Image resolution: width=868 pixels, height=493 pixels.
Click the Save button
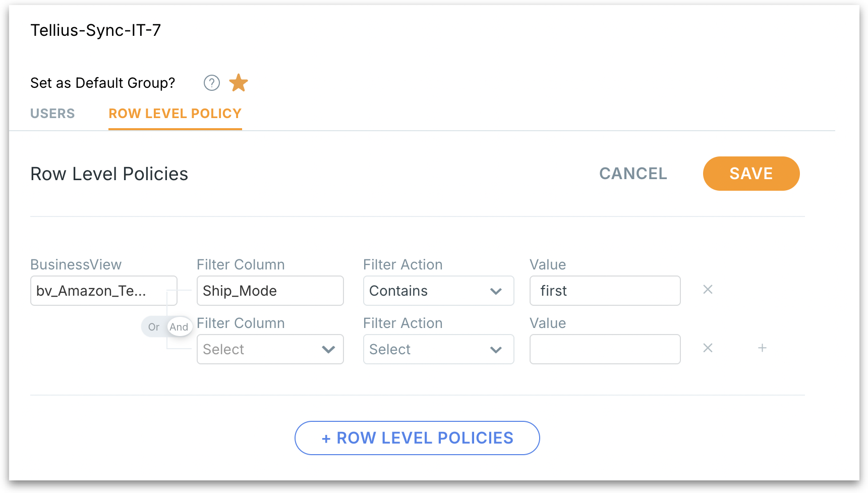751,174
